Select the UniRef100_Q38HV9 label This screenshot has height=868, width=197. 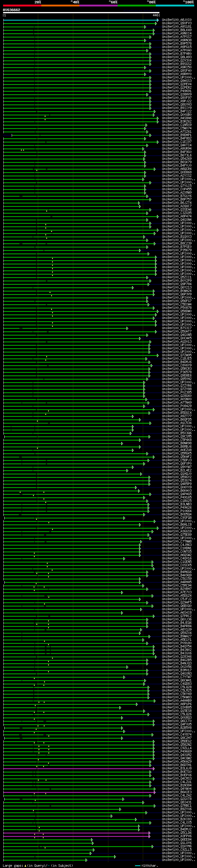[x=177, y=94]
